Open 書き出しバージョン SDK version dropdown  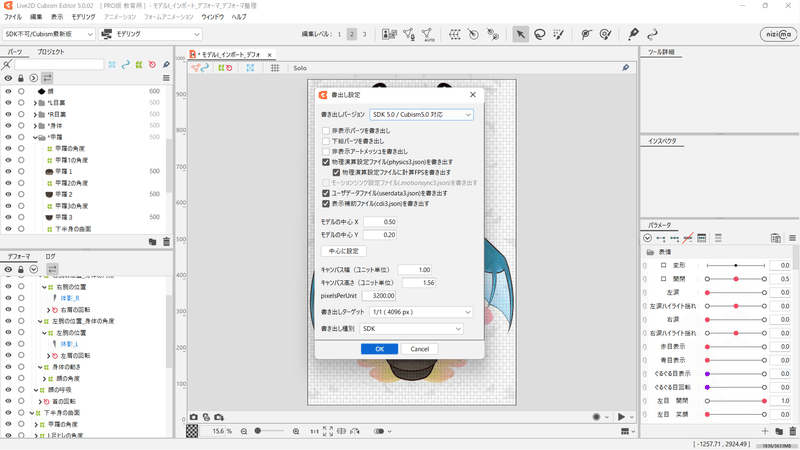(x=421, y=115)
